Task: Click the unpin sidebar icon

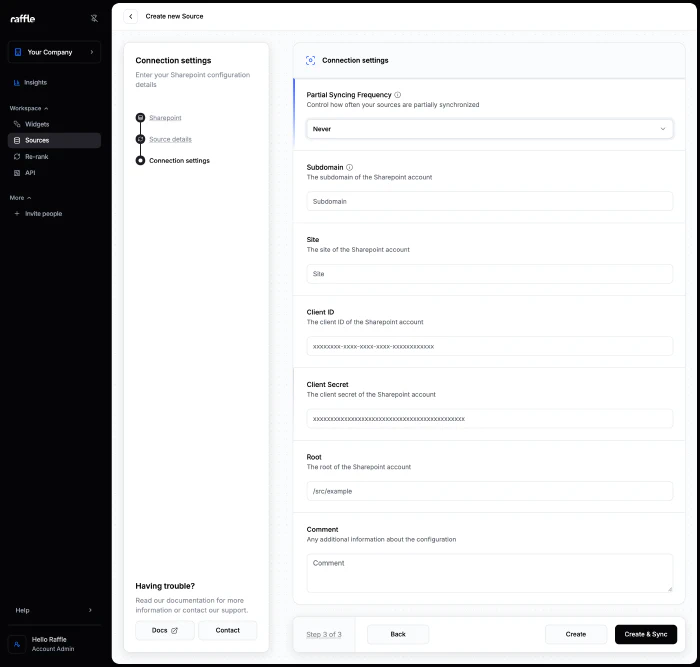Action: point(94,18)
